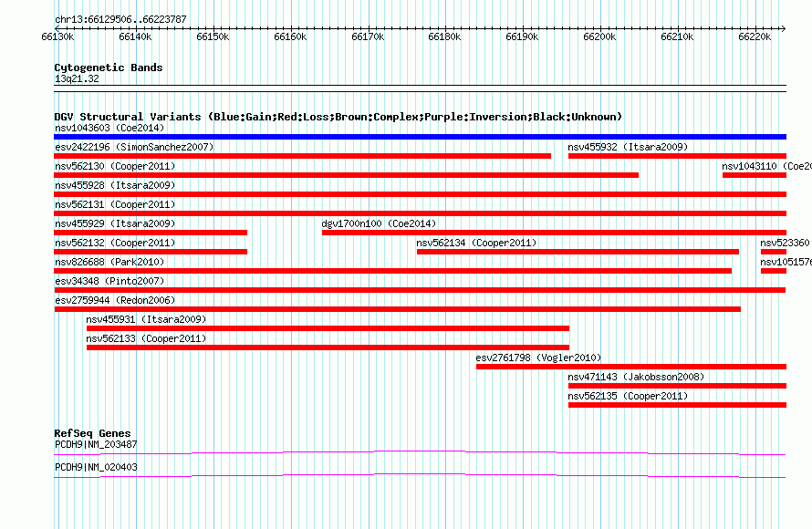Select the nsv455928 (Itsara2009) label
The width and height of the screenshot is (812, 529).
(115, 185)
